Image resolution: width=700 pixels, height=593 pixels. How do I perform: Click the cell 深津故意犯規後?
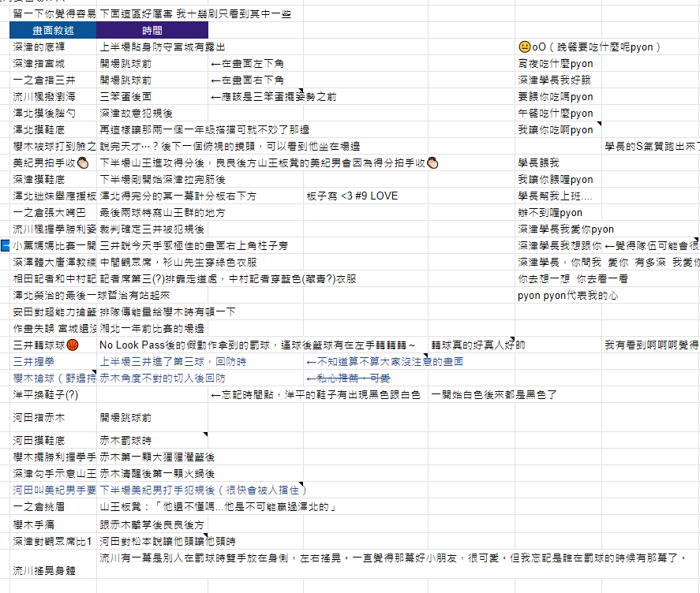(152, 113)
